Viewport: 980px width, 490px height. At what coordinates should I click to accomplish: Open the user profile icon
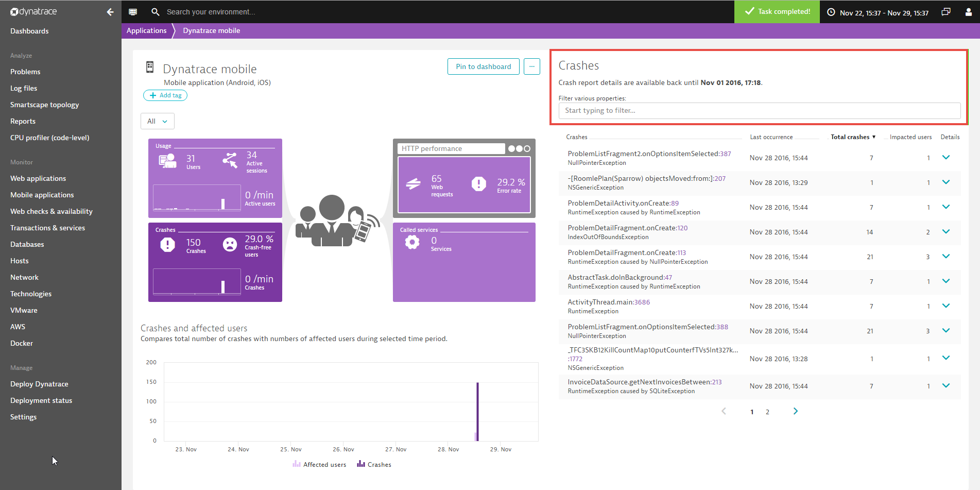point(968,12)
